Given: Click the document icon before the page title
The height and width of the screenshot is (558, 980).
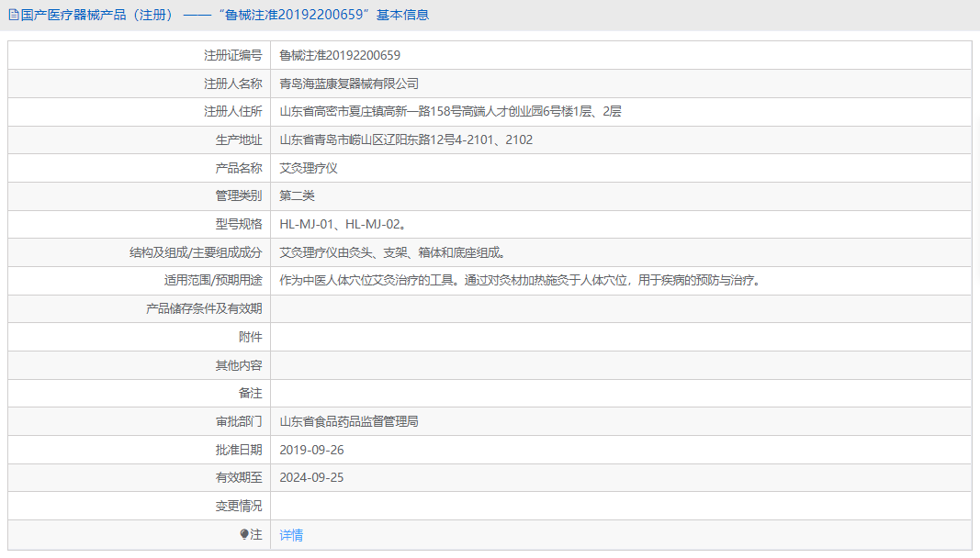Looking at the screenshot, I should click(x=13, y=15).
